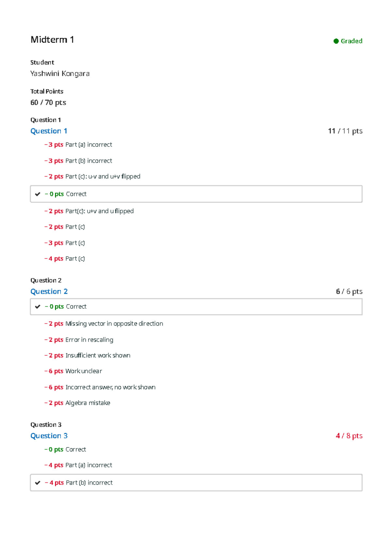Click '-3 pts Part (a) incorrect' rubric item
Image resolution: width=392 pixels, height=555 pixels.
tap(78, 145)
